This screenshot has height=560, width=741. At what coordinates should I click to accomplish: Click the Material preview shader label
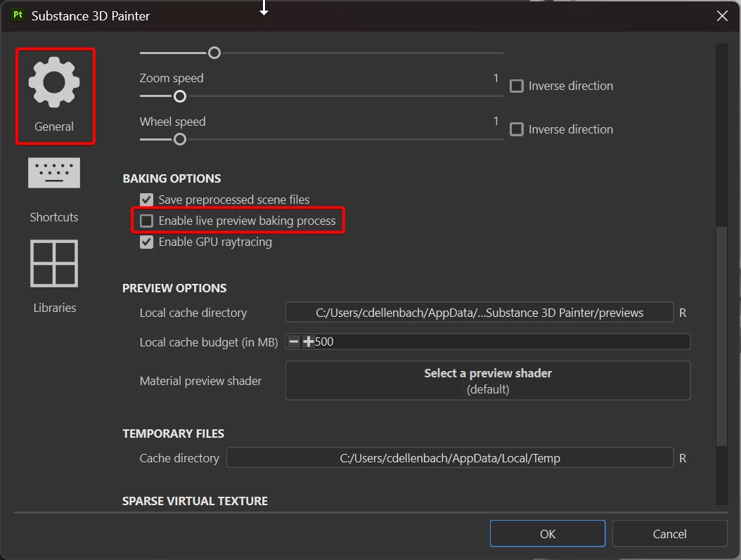[x=200, y=381]
